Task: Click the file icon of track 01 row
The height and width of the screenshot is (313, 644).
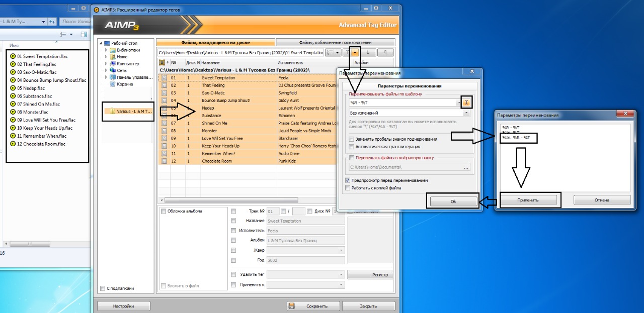Action: click(164, 78)
